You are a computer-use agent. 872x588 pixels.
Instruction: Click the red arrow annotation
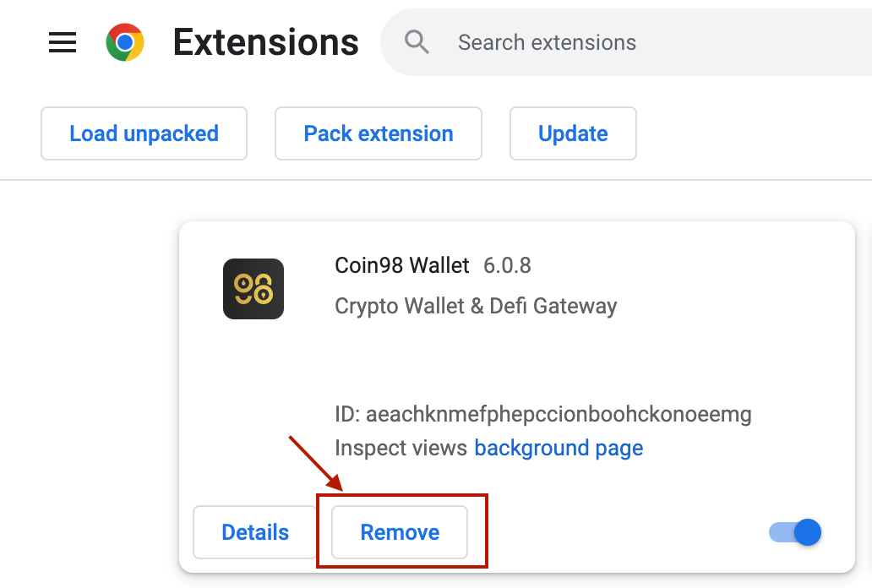pos(316,463)
